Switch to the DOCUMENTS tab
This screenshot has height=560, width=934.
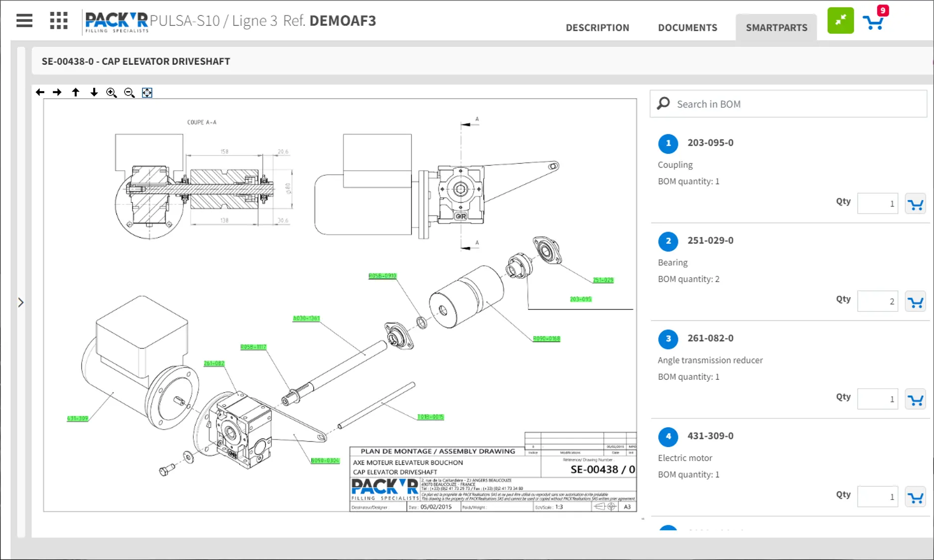pyautogui.click(x=687, y=28)
